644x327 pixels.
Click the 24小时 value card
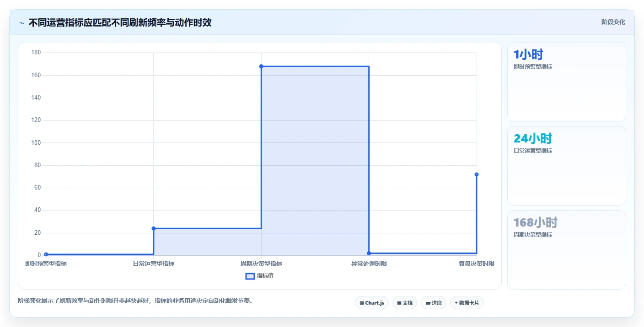point(566,166)
